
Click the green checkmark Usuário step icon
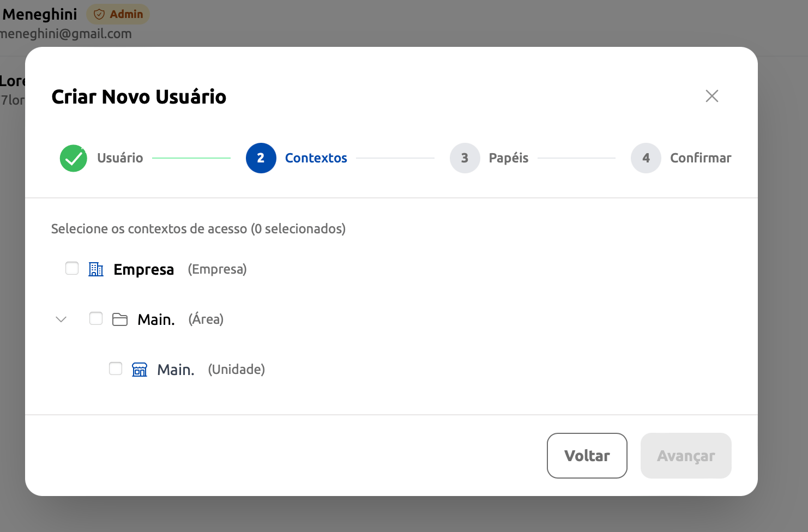[x=74, y=158]
